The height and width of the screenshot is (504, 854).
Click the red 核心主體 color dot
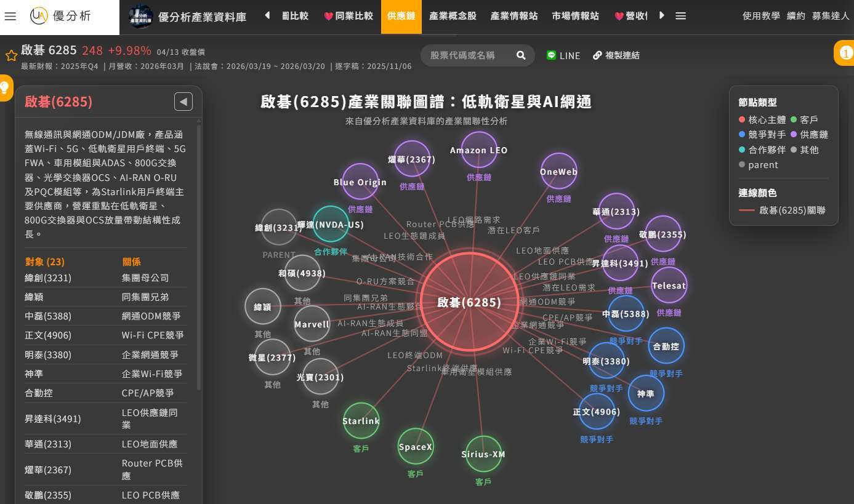(741, 120)
